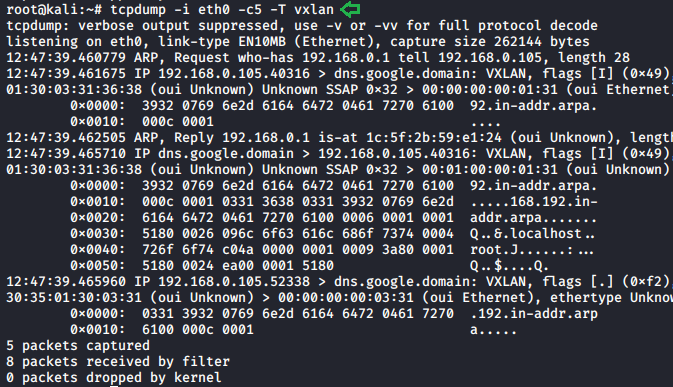This screenshot has width=673, height=387.
Task: Click the '5 packets captured' line
Action: coord(78,345)
